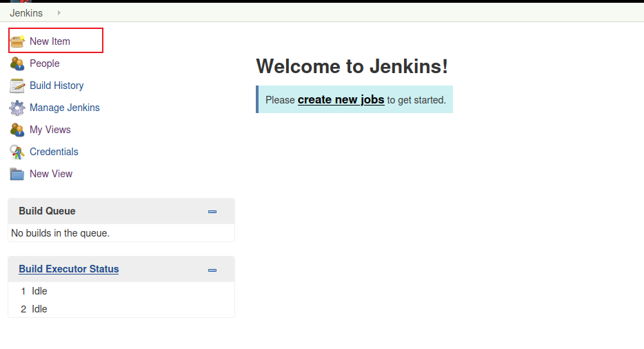Viewport: 644px width, 349px height.
Task: Click the 'Welcome to Jenkins!' heading
Action: click(352, 66)
